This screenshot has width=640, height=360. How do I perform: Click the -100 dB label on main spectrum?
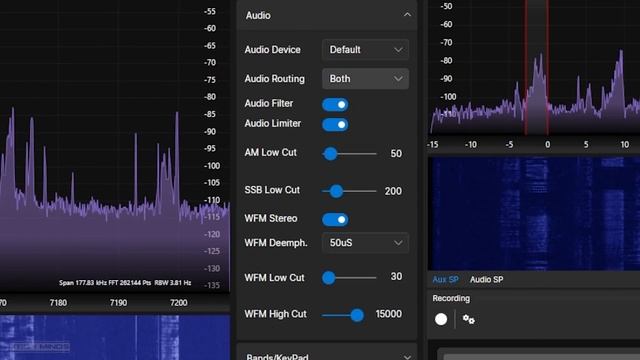[x=212, y=166]
